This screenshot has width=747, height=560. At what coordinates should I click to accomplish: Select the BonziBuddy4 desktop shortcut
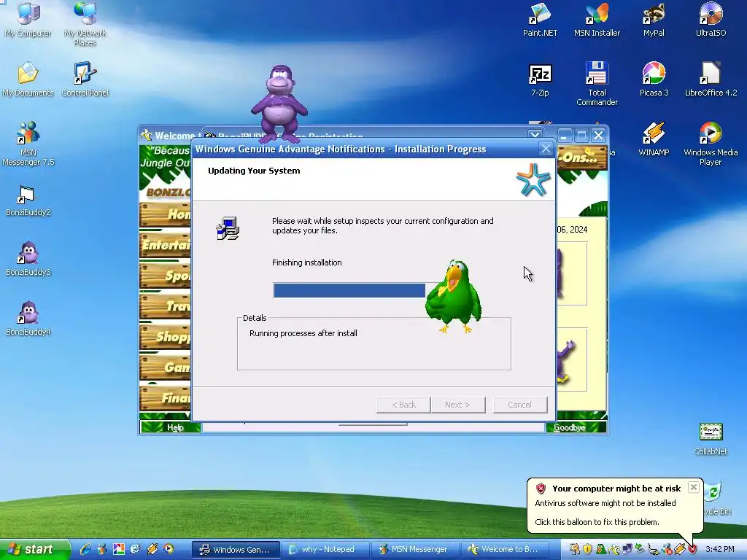click(x=28, y=318)
